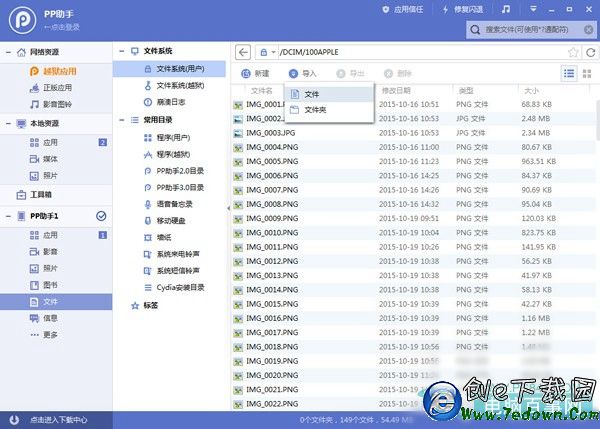Open 应用信任 shield option
The image size is (600, 429).
tap(403, 10)
